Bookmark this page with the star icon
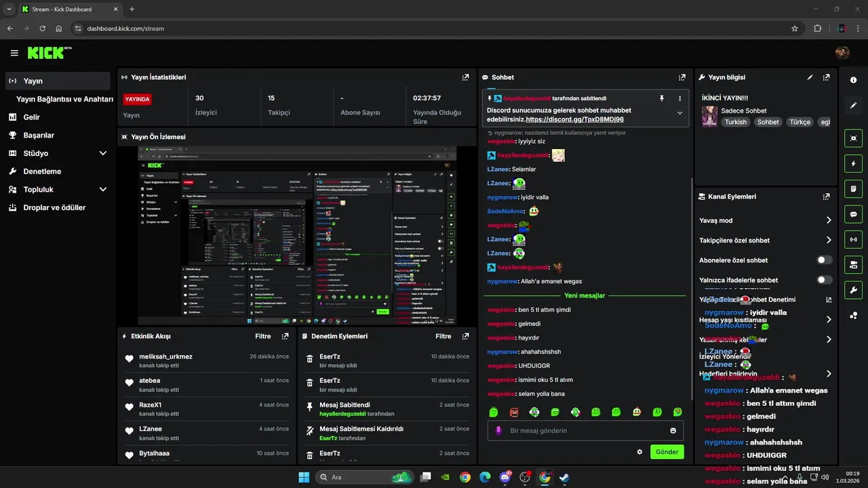This screenshot has height=488, width=868. pyautogui.click(x=794, y=28)
